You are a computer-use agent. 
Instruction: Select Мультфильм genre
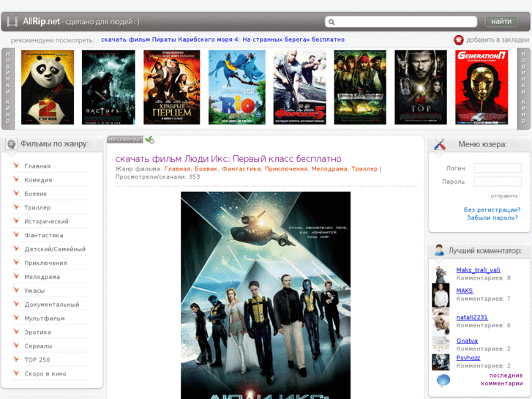point(45,318)
